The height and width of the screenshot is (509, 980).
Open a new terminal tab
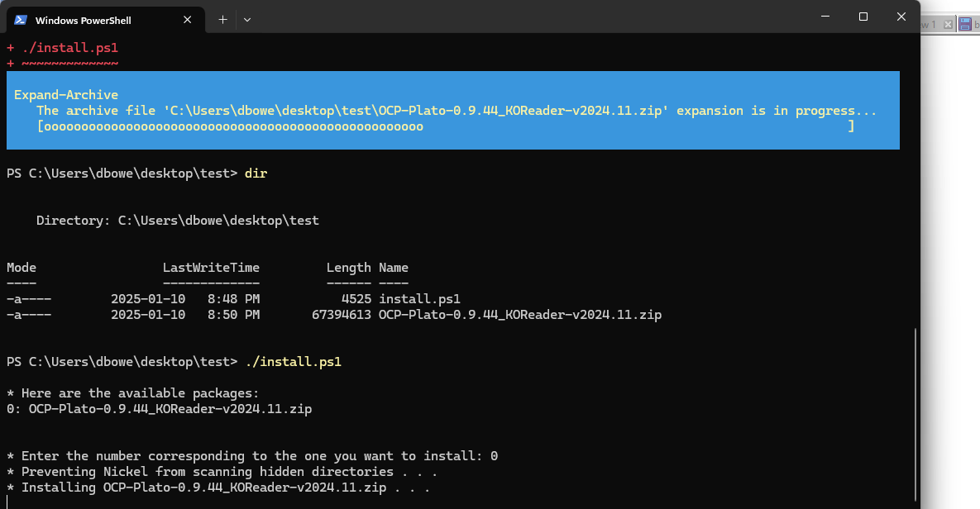[222, 20]
